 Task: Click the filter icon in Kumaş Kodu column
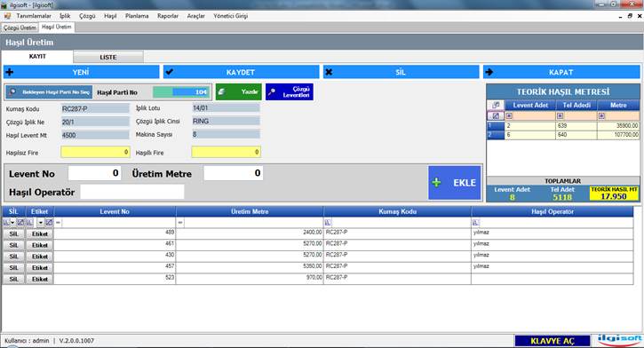(328, 223)
